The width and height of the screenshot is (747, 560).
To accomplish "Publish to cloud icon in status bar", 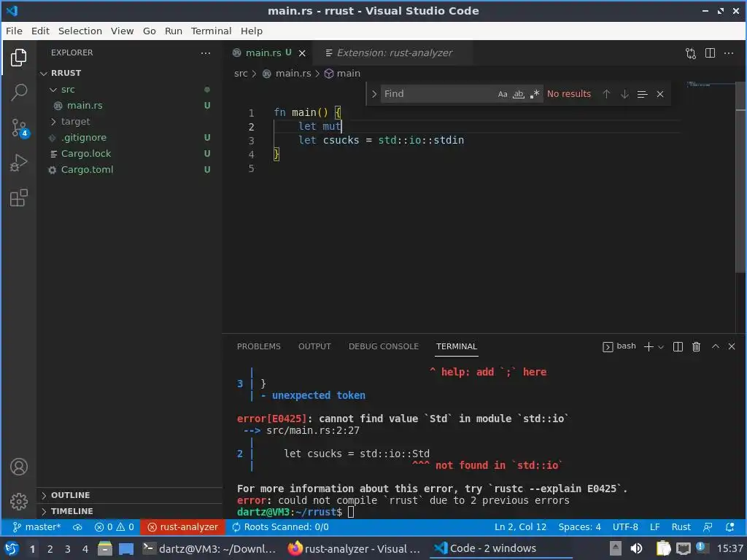I will coord(77,527).
